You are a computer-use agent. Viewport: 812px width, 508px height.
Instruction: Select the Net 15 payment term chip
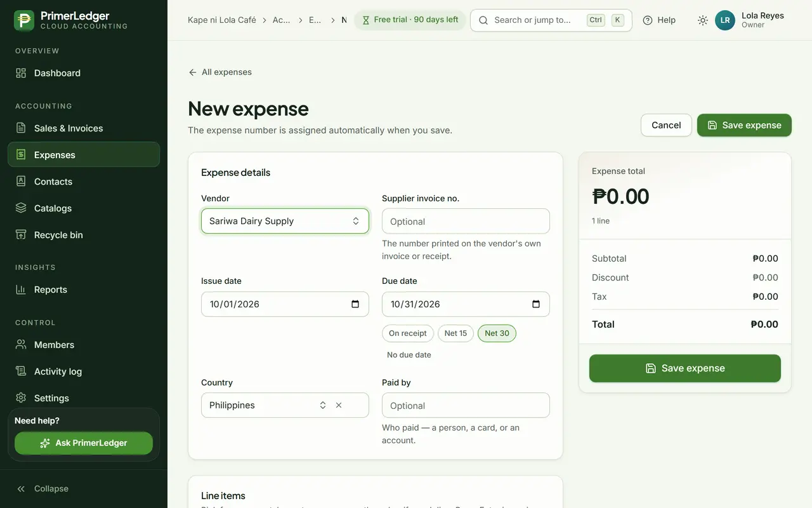455,333
